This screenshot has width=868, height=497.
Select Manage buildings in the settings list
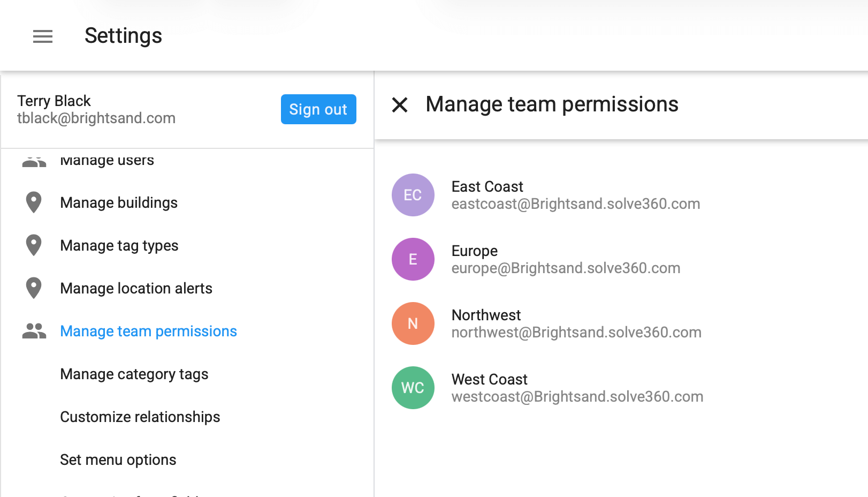pos(119,202)
